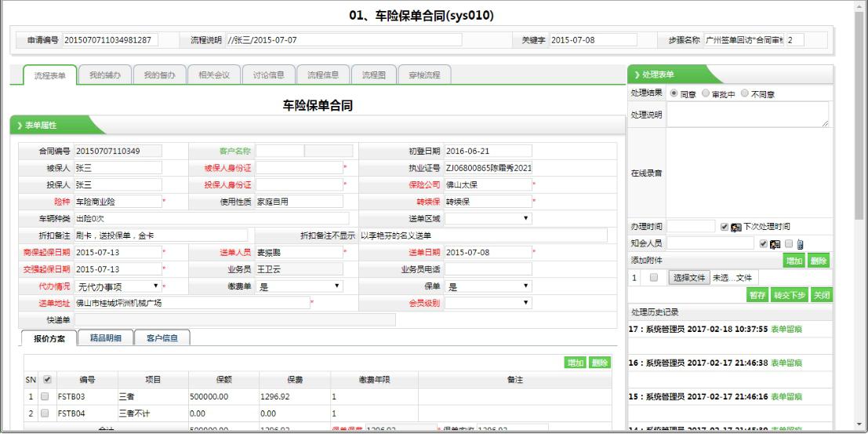Click the contact icon in 知会人员 row
Viewport: 868px width, 434px height.
(775, 244)
